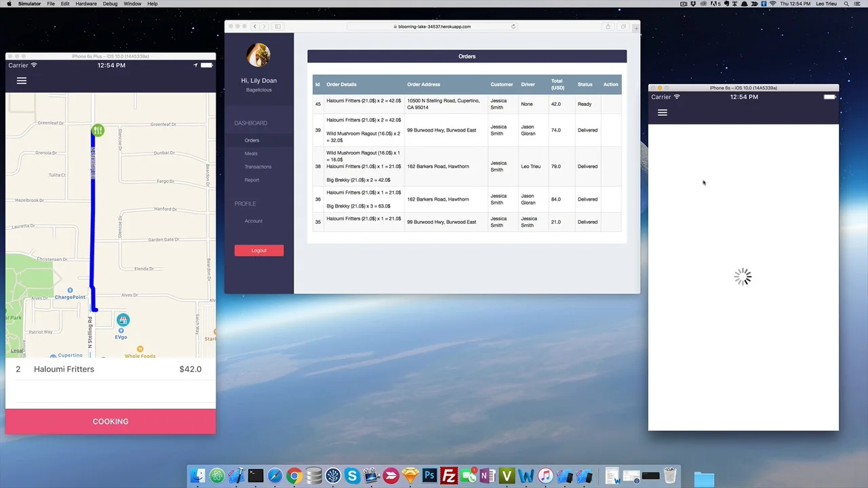This screenshot has width=868, height=488.
Task: Open Orders in dashboard sidebar
Action: tap(252, 140)
